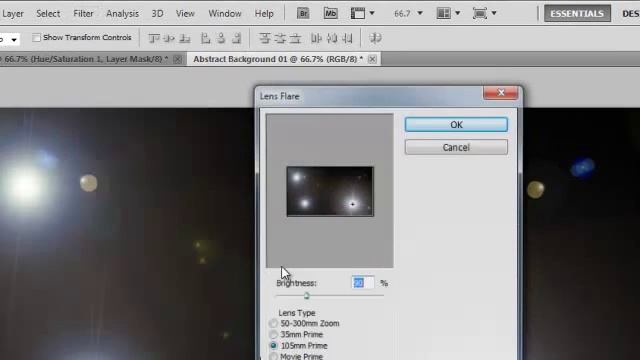640x360 pixels.
Task: Select 35mm Prime lens type
Action: 273,335
